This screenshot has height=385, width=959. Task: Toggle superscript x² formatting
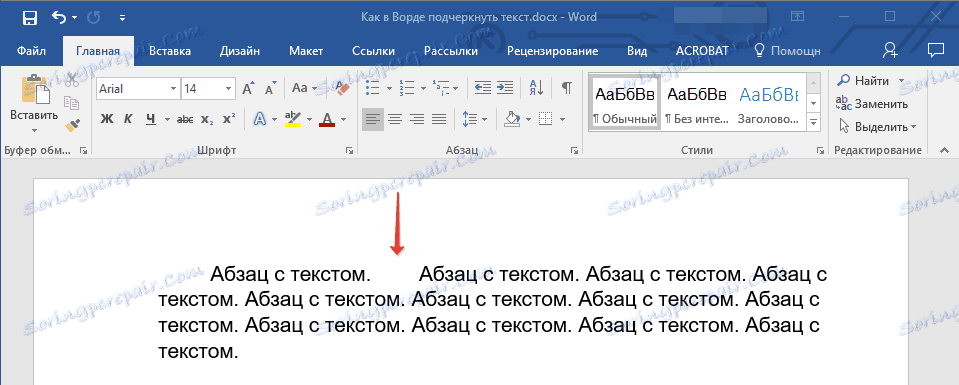coord(229,119)
